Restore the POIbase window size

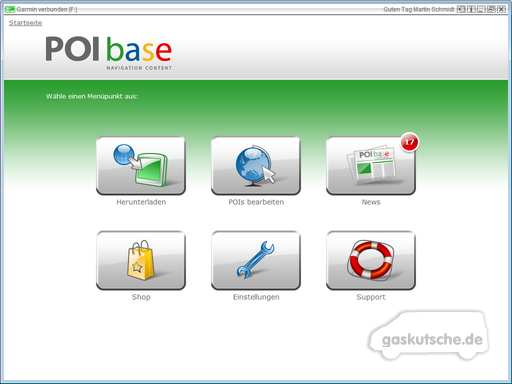point(491,9)
